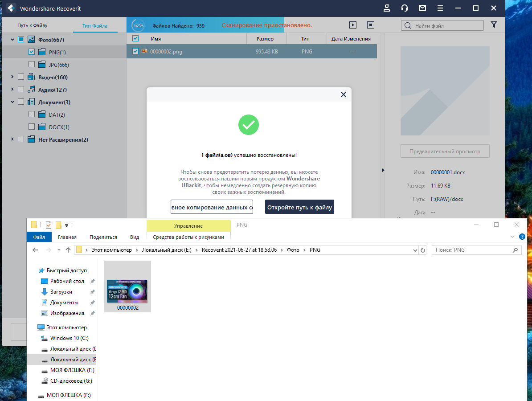Click the properties quick access toolbar icon
This screenshot has height=401, width=532.
(49, 225)
